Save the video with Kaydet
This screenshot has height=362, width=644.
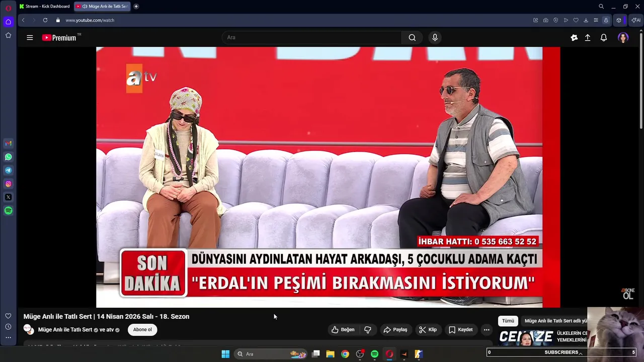pos(461,330)
